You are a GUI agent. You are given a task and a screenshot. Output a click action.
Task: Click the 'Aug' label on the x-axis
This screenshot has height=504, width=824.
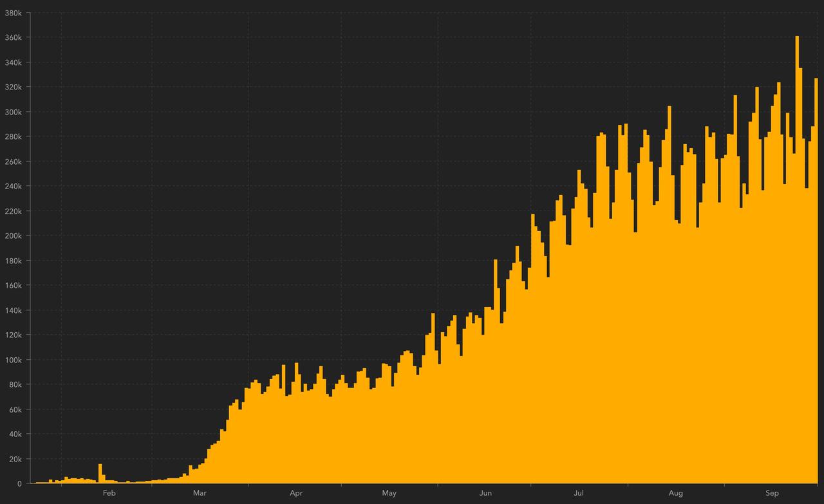tap(675, 494)
